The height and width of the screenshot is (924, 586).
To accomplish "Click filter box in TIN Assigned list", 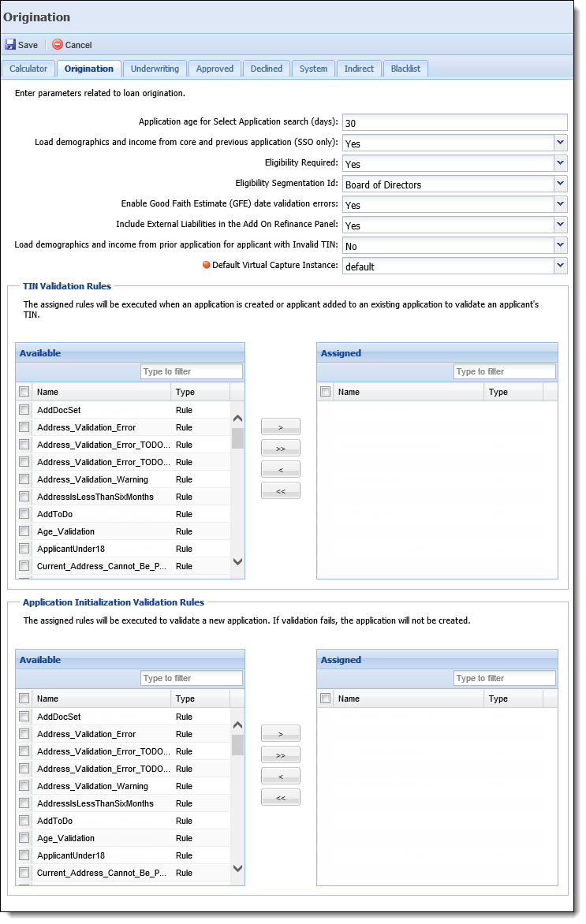I will tap(505, 371).
